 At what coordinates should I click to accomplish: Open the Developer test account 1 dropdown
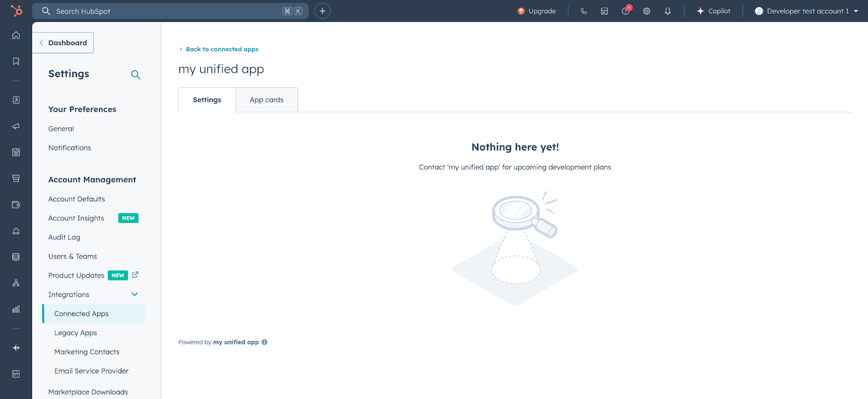click(x=806, y=11)
